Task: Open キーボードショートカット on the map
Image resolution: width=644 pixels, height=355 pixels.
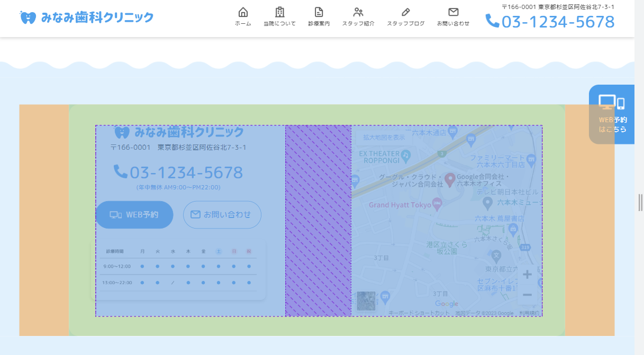Action: click(419, 313)
